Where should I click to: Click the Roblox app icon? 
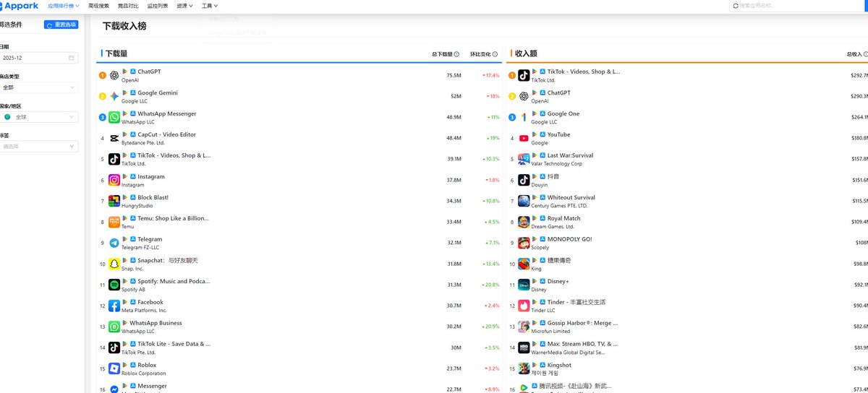(x=114, y=369)
